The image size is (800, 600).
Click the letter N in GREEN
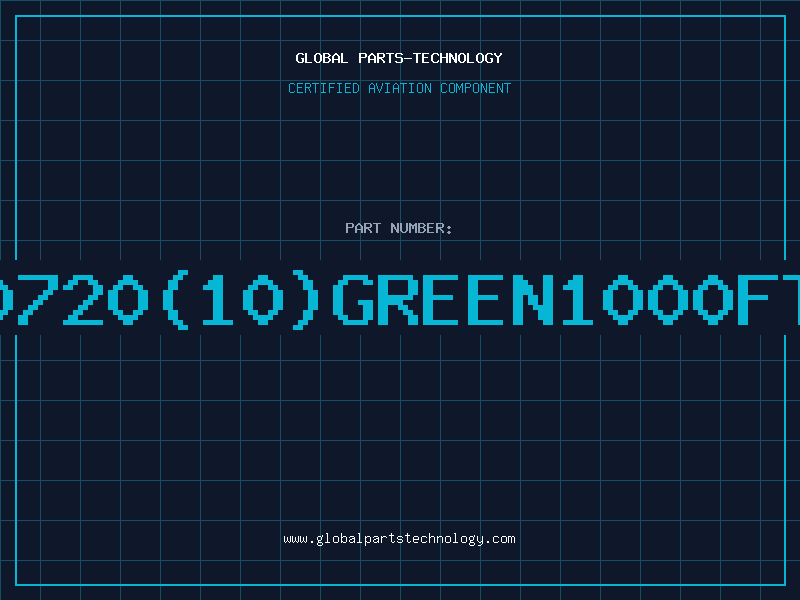coord(534,298)
